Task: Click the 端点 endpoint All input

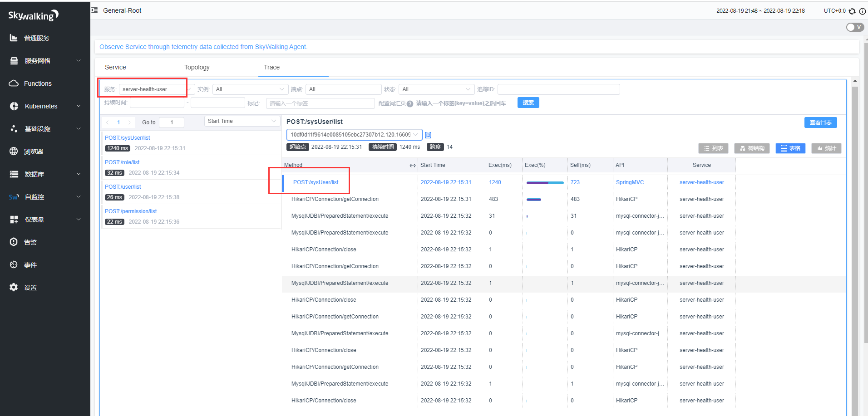Action: [343, 89]
